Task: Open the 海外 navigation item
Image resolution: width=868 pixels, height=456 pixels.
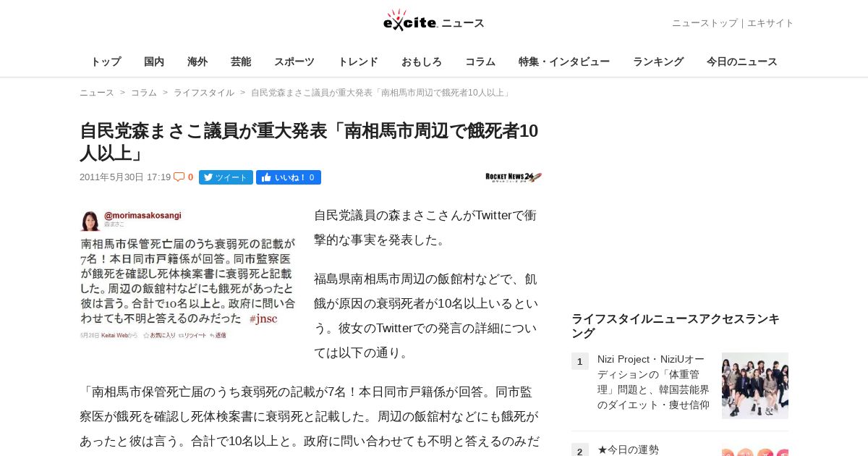Action: [x=197, y=62]
